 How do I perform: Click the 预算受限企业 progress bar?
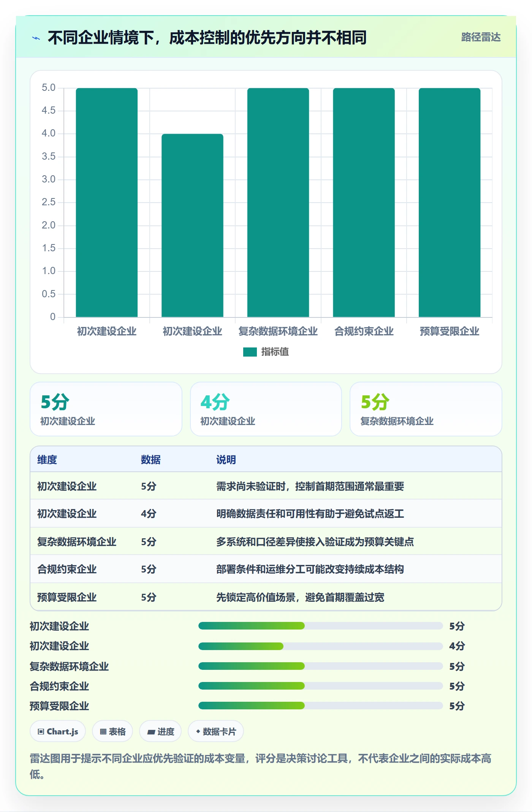point(320,706)
